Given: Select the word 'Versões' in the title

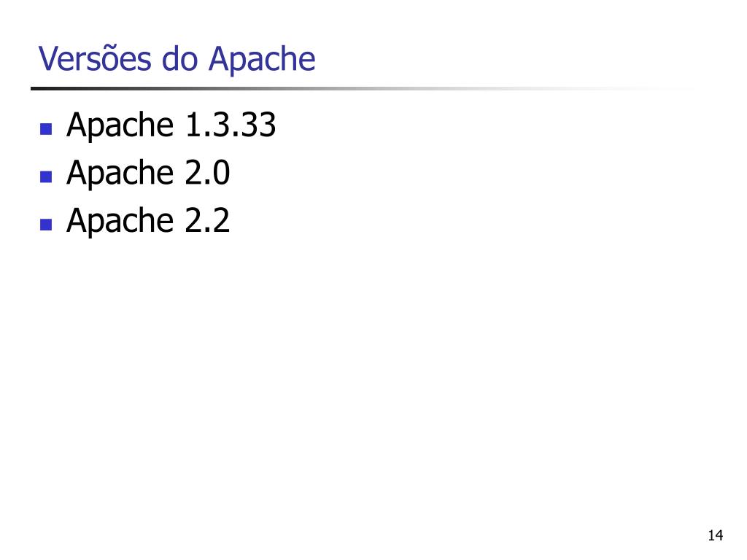Looking at the screenshot, I should (95, 58).
